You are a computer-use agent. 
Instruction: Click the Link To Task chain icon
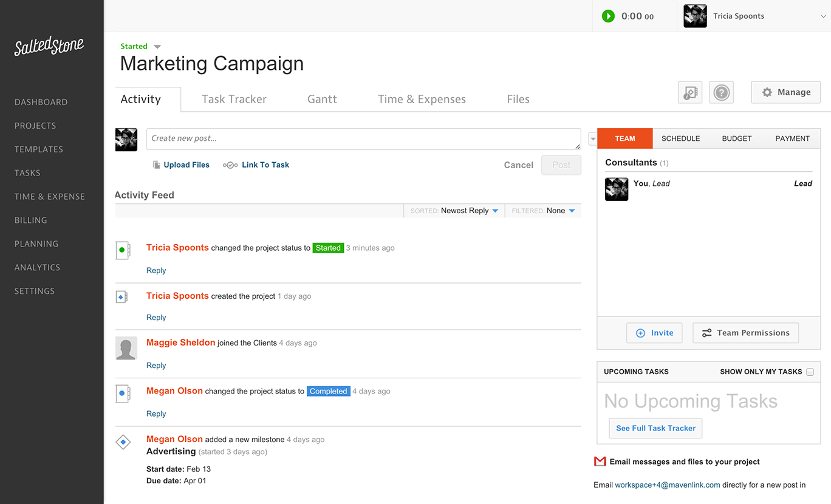[230, 165]
